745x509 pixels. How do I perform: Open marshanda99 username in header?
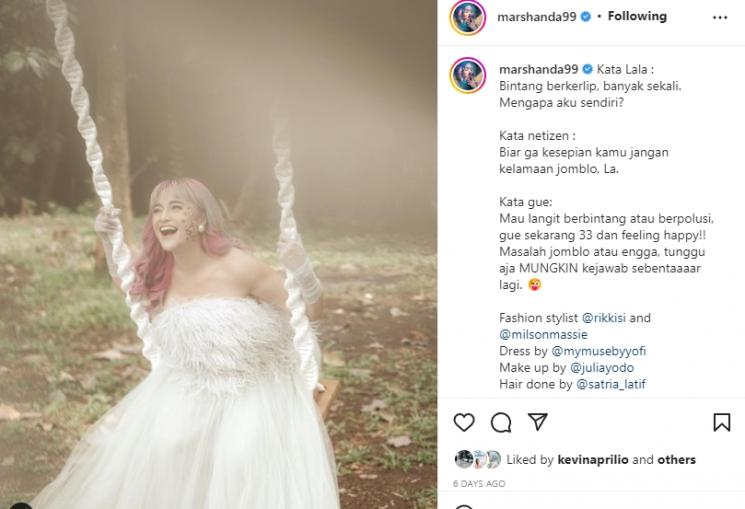(536, 17)
